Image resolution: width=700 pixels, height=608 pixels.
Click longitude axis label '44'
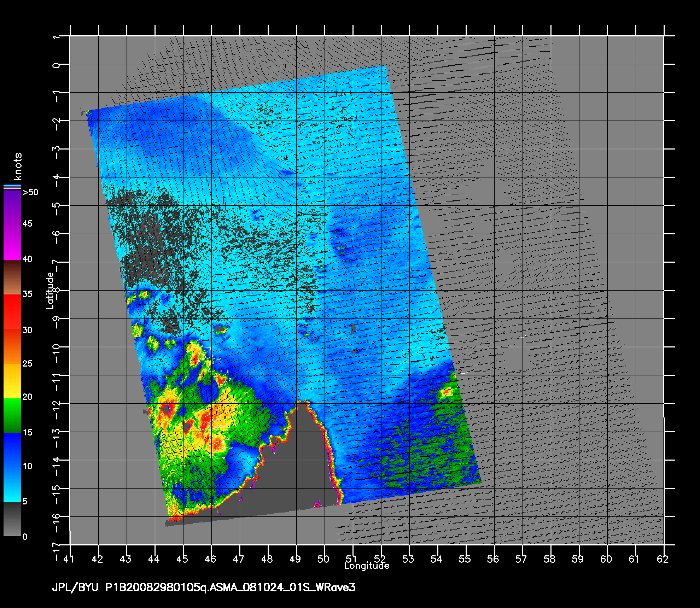click(x=154, y=559)
